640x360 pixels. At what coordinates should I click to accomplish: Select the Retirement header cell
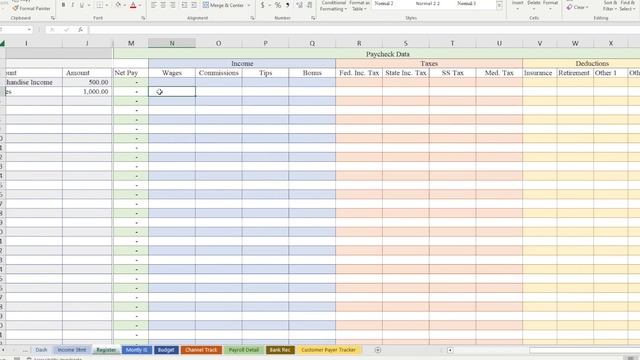click(574, 73)
